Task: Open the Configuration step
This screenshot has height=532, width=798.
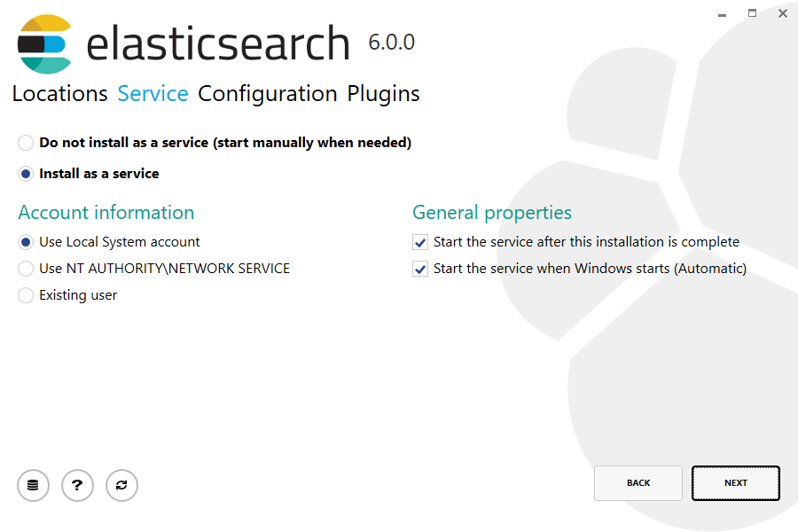Action: tap(267, 94)
